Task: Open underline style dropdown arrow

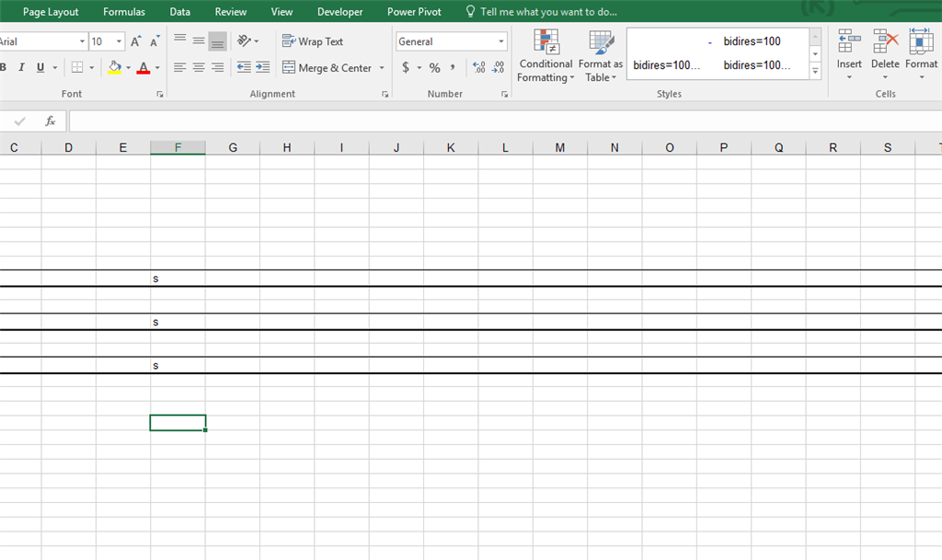Action: tap(54, 68)
